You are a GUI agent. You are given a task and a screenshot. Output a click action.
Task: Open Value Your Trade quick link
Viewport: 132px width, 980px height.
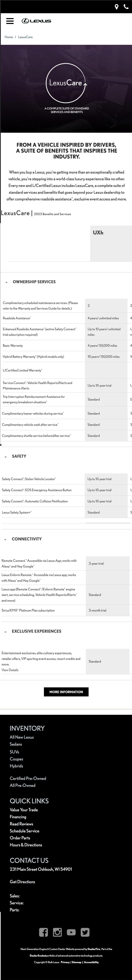[x=24, y=810]
